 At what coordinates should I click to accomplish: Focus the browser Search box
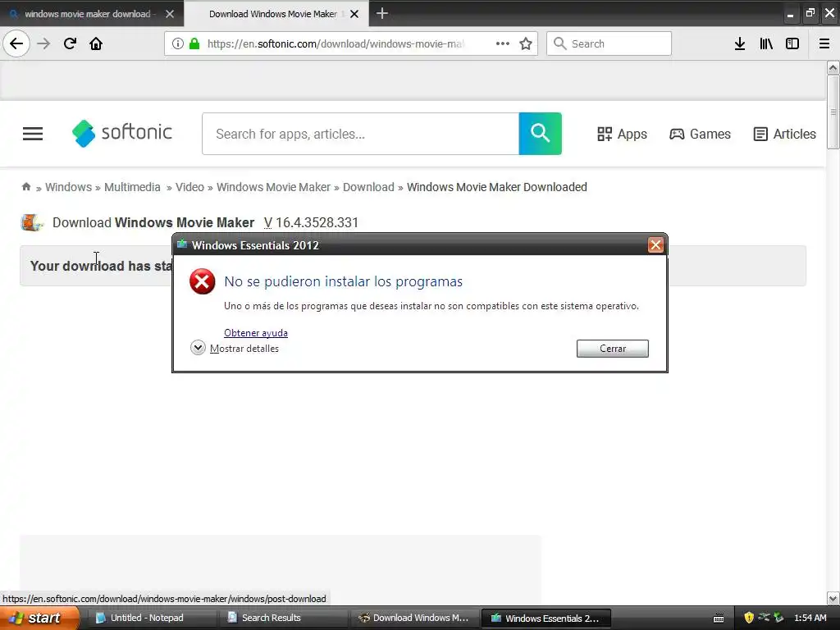coord(609,43)
